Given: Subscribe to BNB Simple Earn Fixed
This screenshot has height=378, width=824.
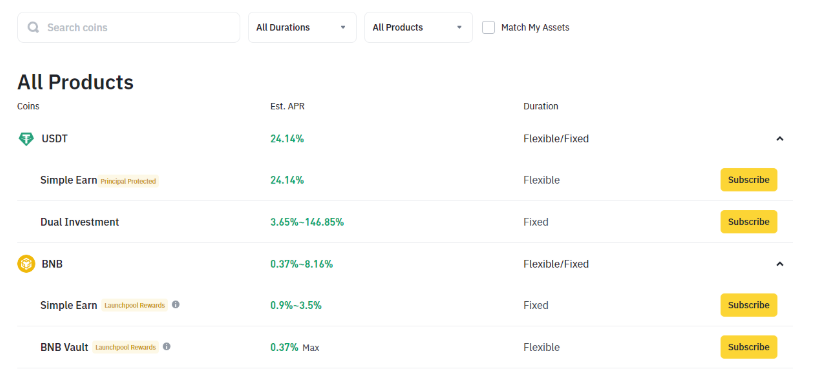Looking at the screenshot, I should pos(748,305).
